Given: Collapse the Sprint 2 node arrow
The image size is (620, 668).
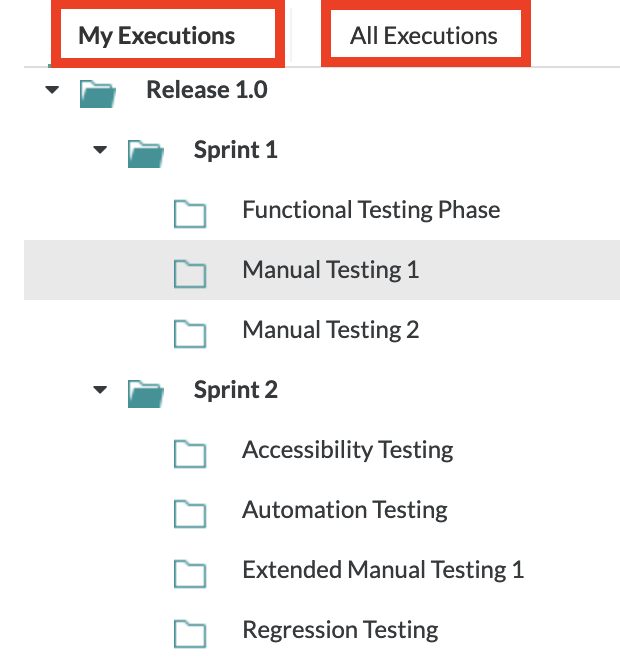Looking at the screenshot, I should pyautogui.click(x=99, y=390).
